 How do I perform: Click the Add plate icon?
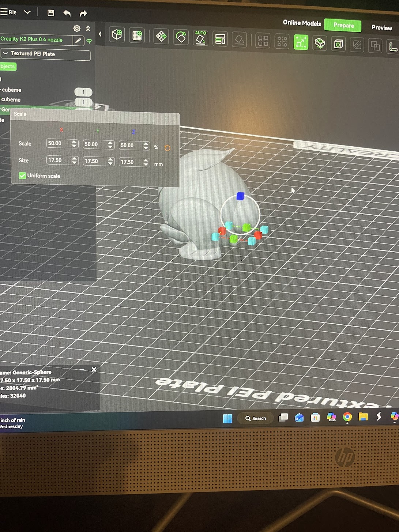pos(137,35)
